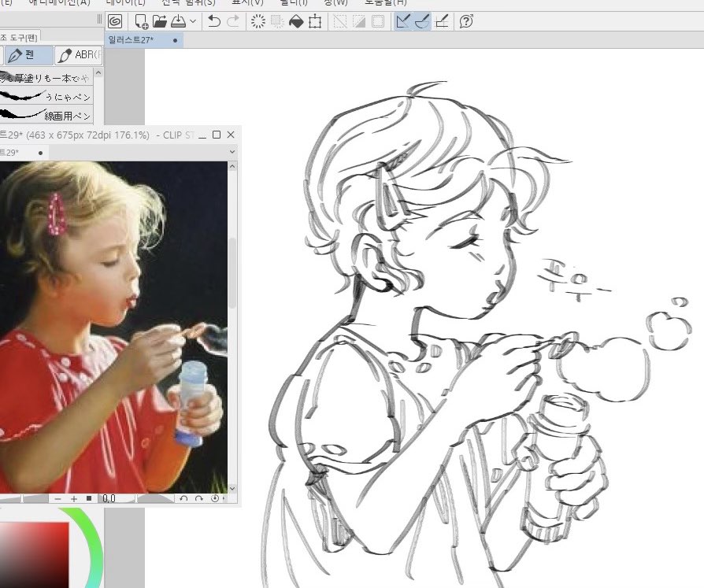Click Show Selection Border icon
This screenshot has height=588, width=704.
(378, 21)
